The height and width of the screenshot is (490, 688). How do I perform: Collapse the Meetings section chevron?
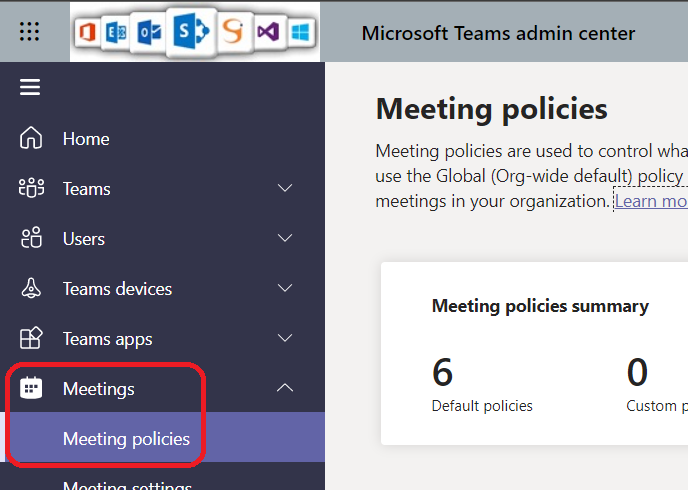[x=285, y=388]
